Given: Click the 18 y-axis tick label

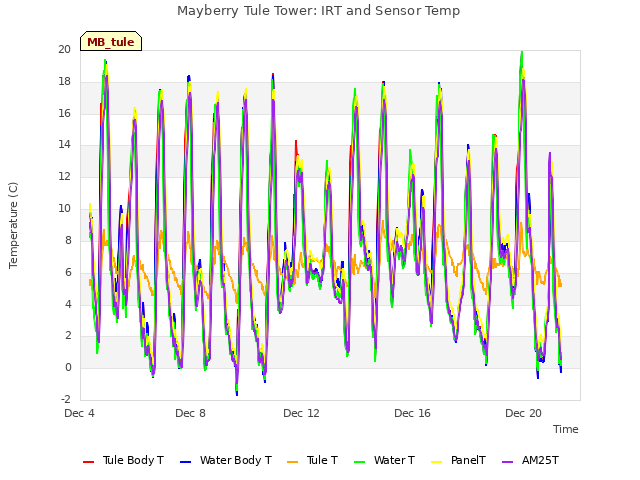Looking at the screenshot, I should (64, 82).
